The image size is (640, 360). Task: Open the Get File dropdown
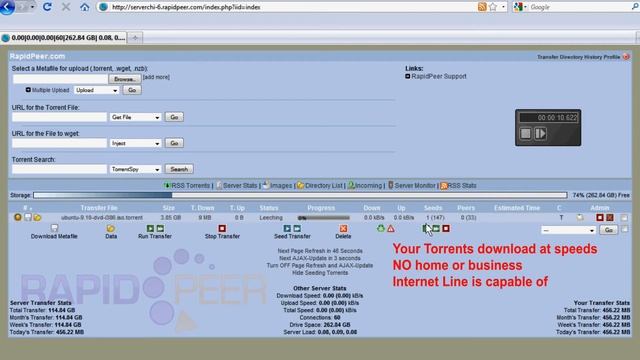pos(136,117)
